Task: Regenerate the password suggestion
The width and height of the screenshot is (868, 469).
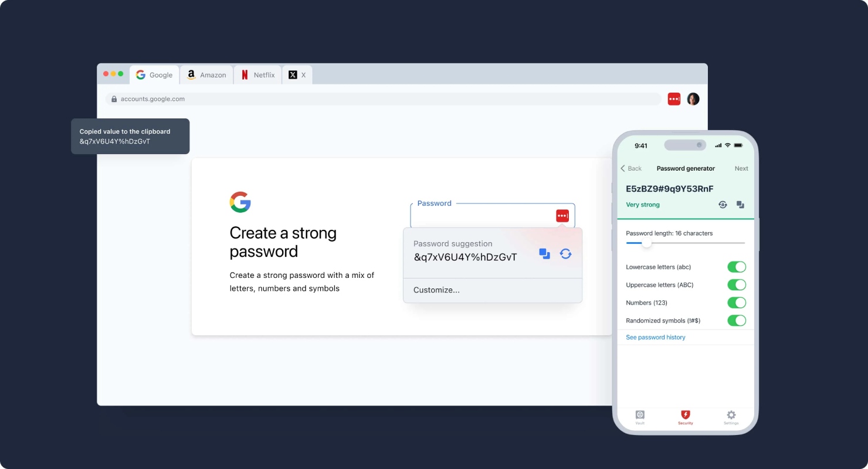Action: 565,254
